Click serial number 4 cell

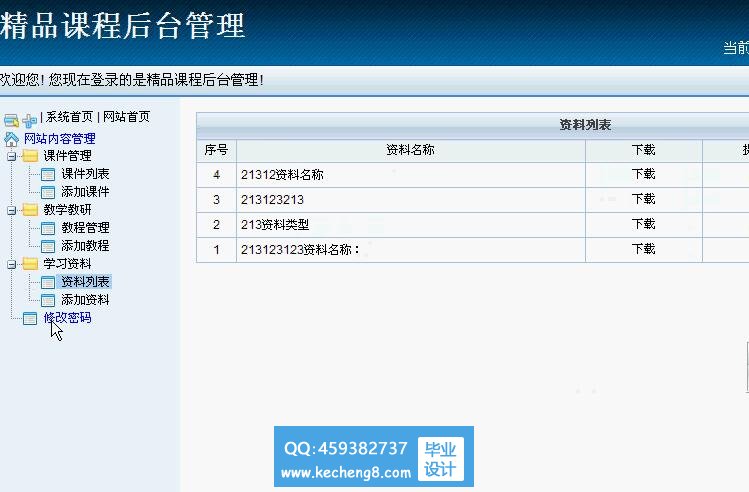coord(216,175)
